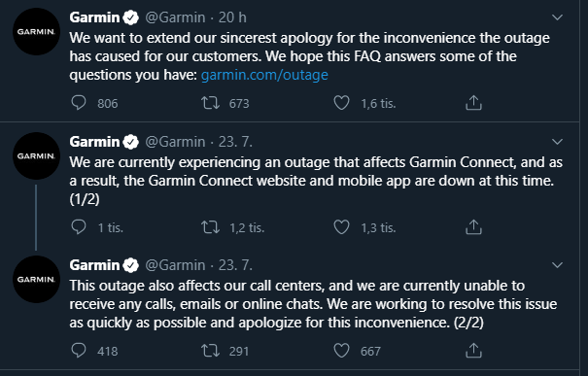Like the tweet with 1,6 tis. likes
Viewport: 588px width, 376px height.
click(x=342, y=103)
